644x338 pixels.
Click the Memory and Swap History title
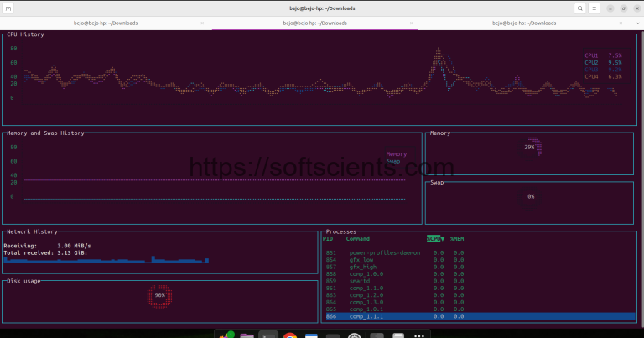tap(45, 133)
